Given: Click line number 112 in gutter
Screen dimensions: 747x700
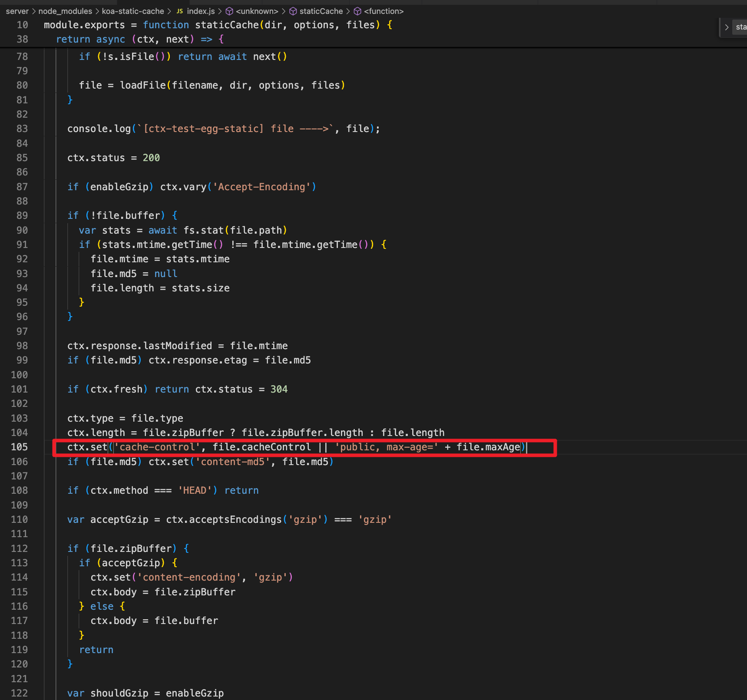Looking at the screenshot, I should [19, 548].
